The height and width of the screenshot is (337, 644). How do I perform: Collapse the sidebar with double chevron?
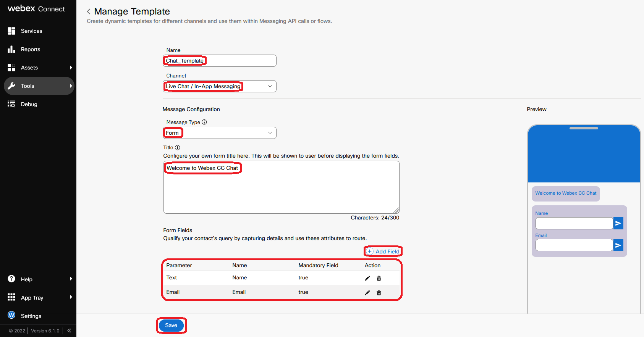(69, 331)
